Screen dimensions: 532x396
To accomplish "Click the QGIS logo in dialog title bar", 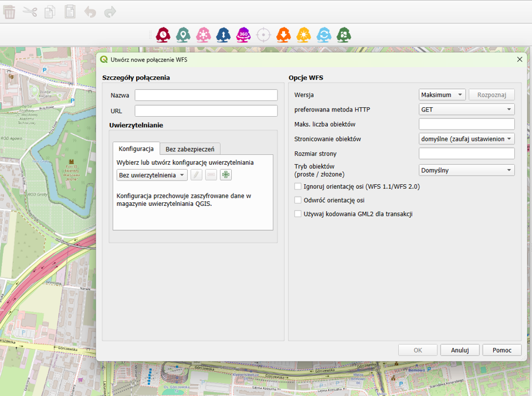I will tap(104, 59).
